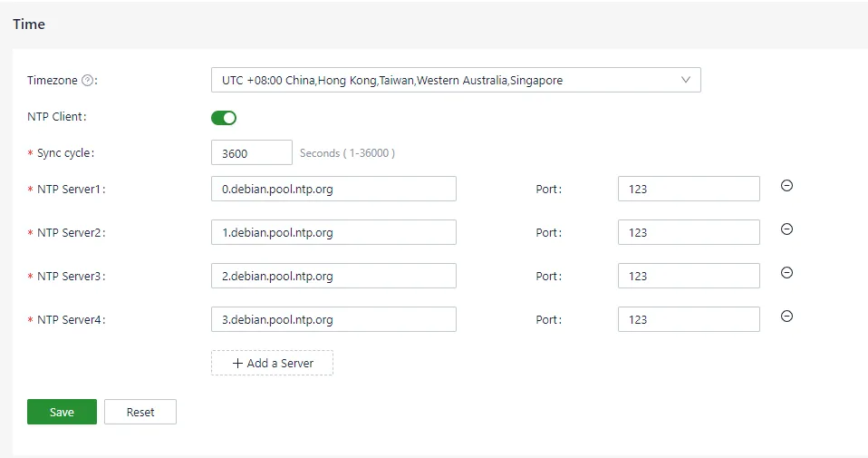The image size is (868, 458).
Task: Click the 'NTP Server3:' label
Action: (72, 277)
